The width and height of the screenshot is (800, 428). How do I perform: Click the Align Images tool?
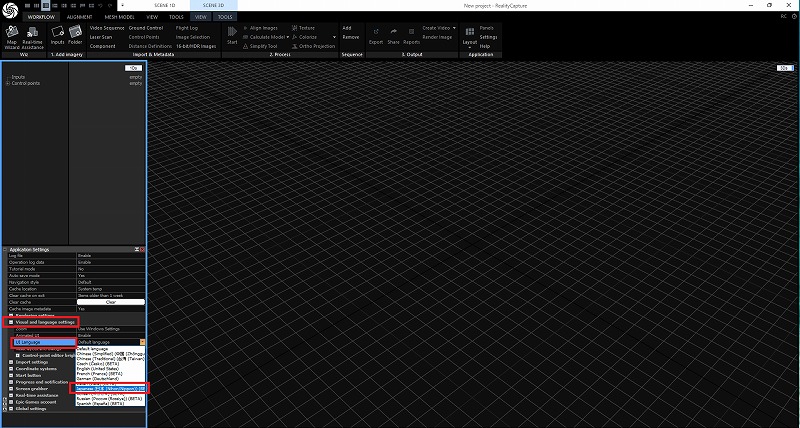coord(260,28)
